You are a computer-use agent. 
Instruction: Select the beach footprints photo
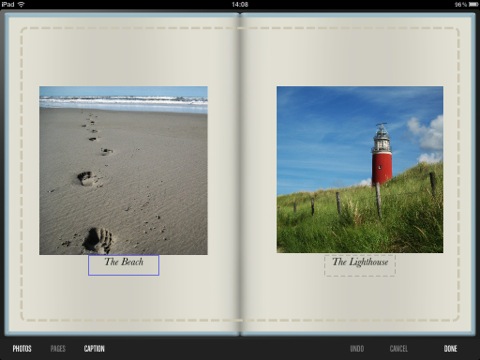tap(123, 170)
